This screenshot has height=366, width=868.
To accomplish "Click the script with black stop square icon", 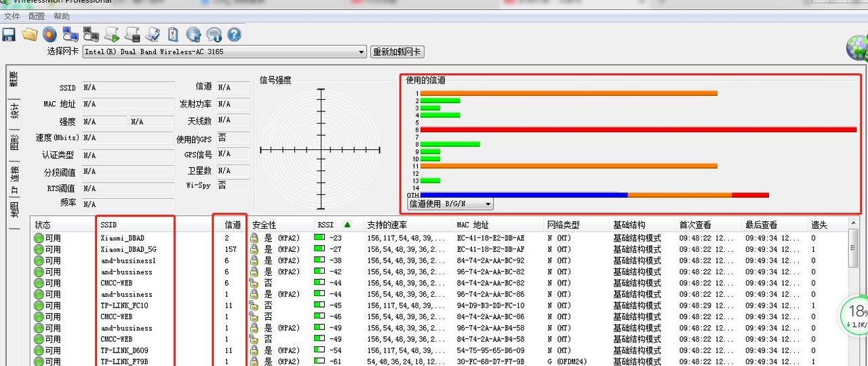I will click(x=132, y=35).
